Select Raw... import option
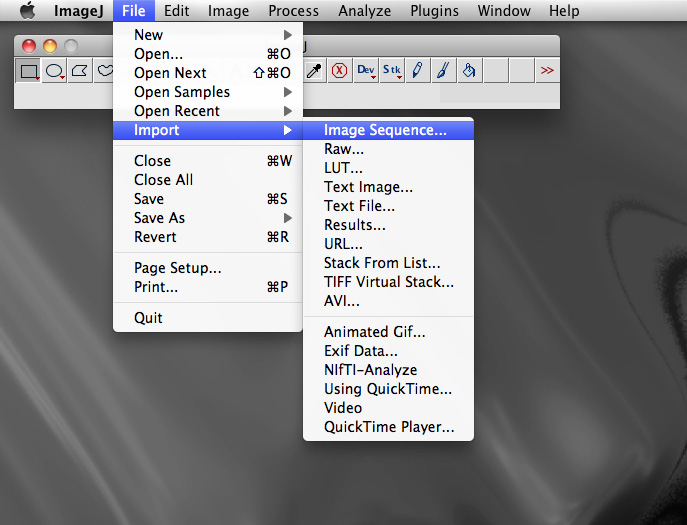Image resolution: width=687 pixels, height=525 pixels. point(388,149)
